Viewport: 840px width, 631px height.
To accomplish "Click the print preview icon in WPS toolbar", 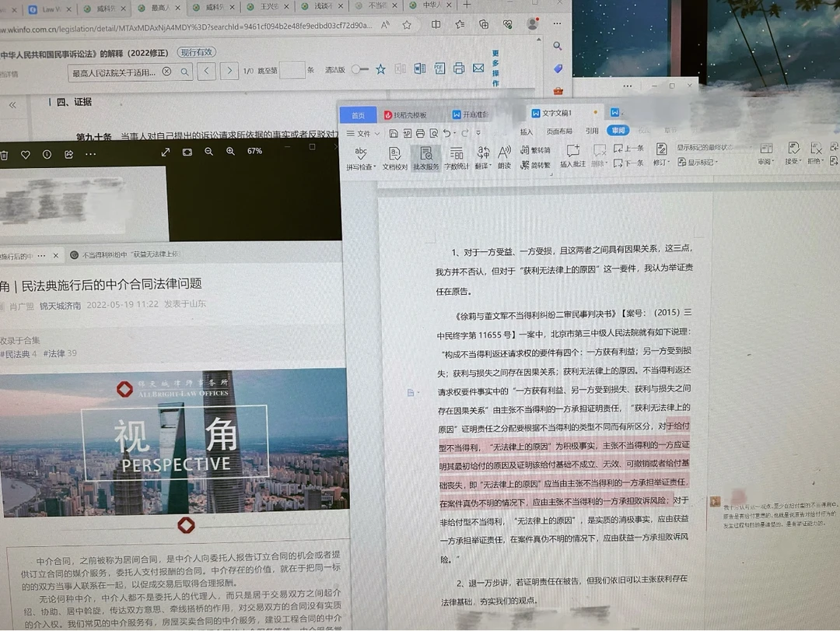I will pos(433,133).
